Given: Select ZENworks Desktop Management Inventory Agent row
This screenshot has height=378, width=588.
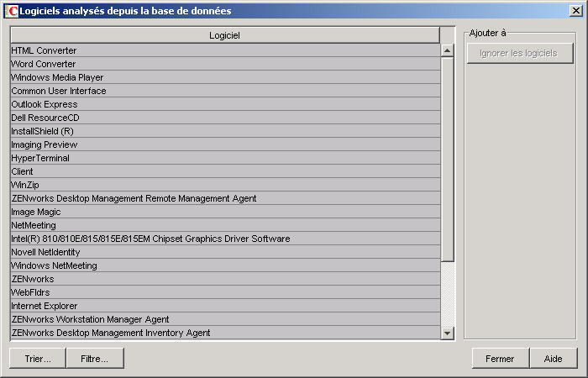Looking at the screenshot, I should [x=225, y=333].
